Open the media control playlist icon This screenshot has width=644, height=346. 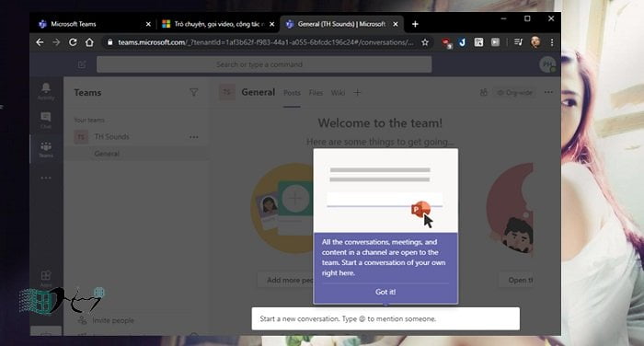pyautogui.click(x=518, y=42)
